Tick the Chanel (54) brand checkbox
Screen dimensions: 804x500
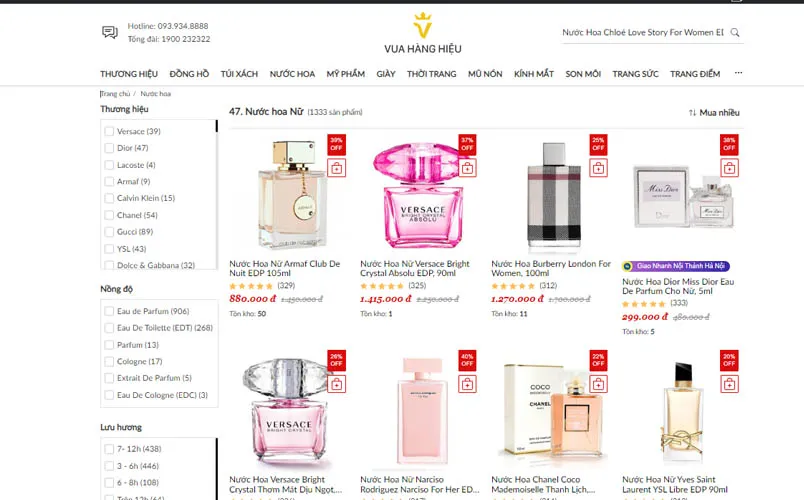[109, 215]
